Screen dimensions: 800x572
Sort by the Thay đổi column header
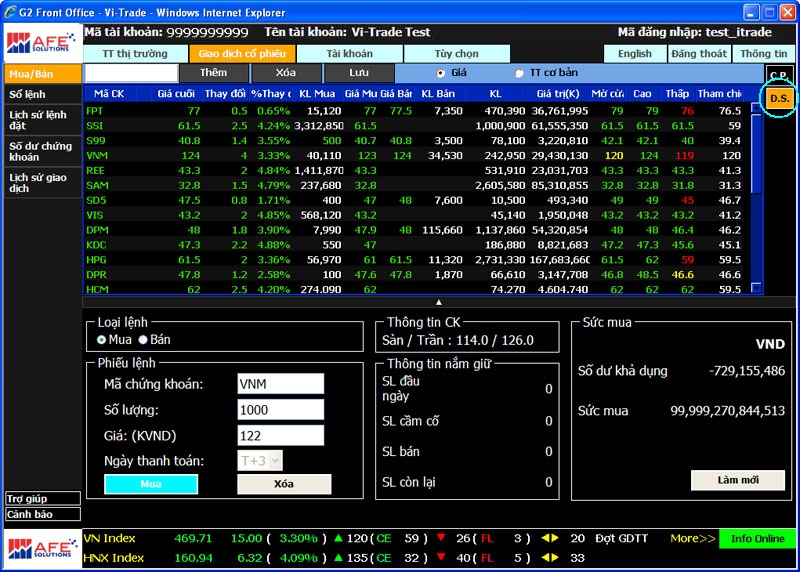(x=224, y=94)
